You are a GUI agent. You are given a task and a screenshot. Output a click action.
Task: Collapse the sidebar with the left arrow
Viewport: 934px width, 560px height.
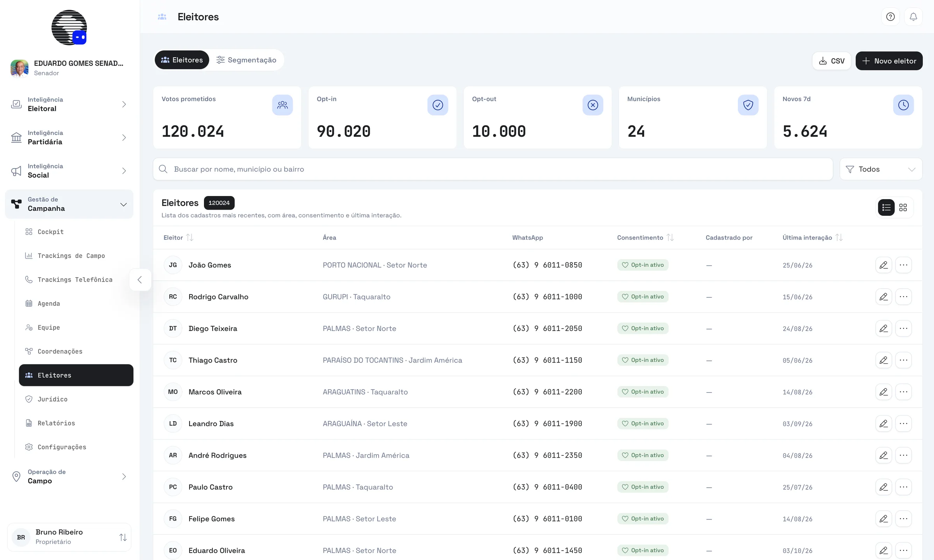(140, 280)
